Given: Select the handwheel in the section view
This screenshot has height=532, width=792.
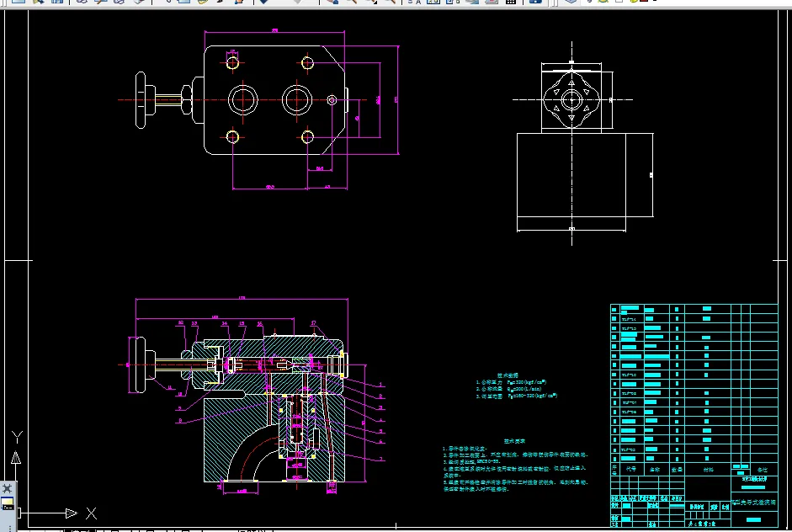Looking at the screenshot, I should click(x=137, y=364).
